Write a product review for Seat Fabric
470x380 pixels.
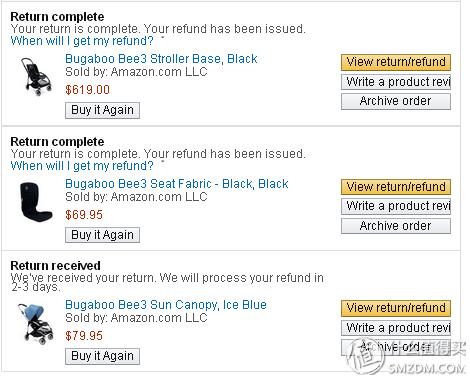[x=396, y=206]
